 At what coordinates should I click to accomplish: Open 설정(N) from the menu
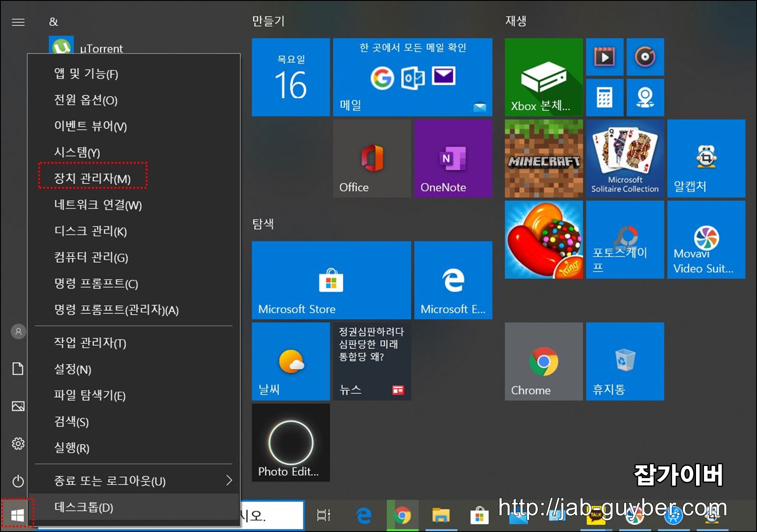pyautogui.click(x=134, y=369)
